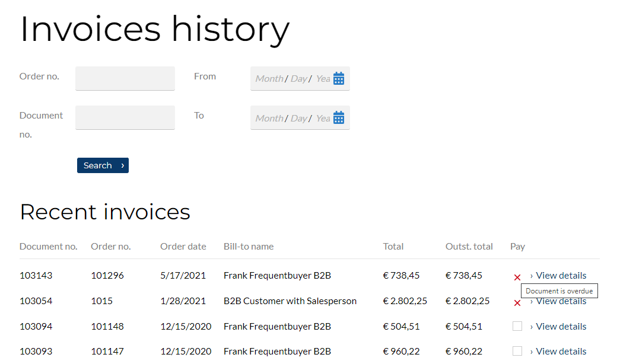Click the overdue red X for invoice 103143

click(517, 277)
